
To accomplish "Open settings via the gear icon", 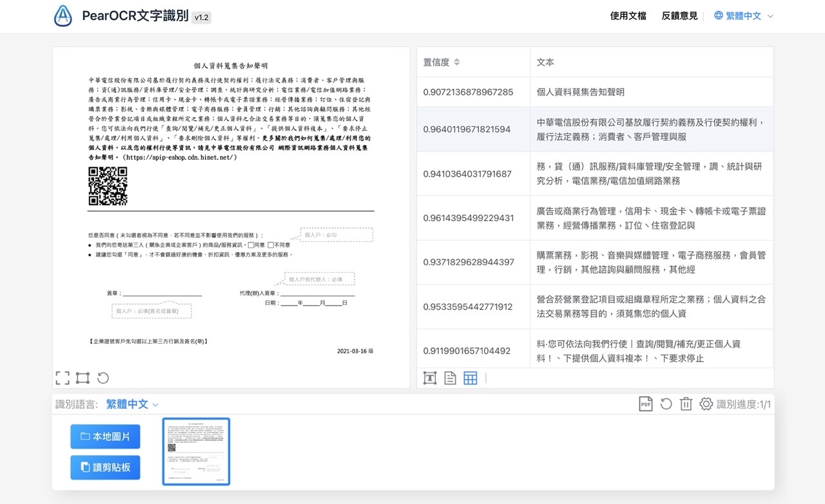I will tap(706, 404).
